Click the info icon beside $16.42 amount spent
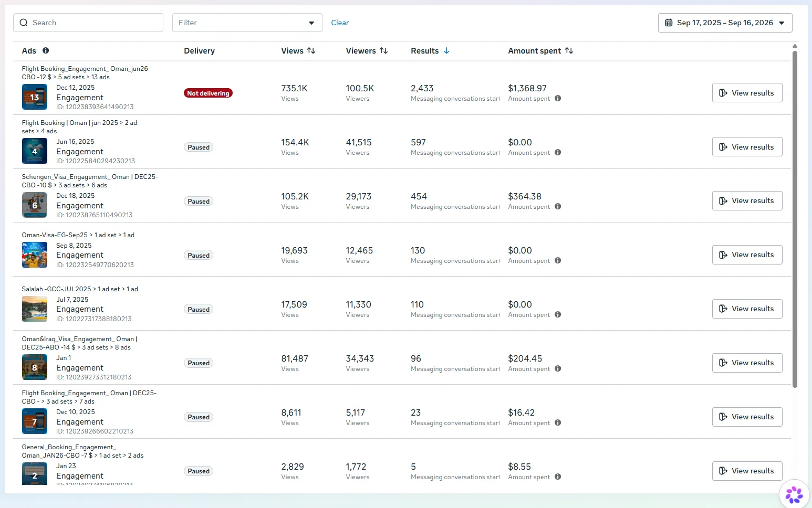812x508 pixels. pyautogui.click(x=558, y=422)
